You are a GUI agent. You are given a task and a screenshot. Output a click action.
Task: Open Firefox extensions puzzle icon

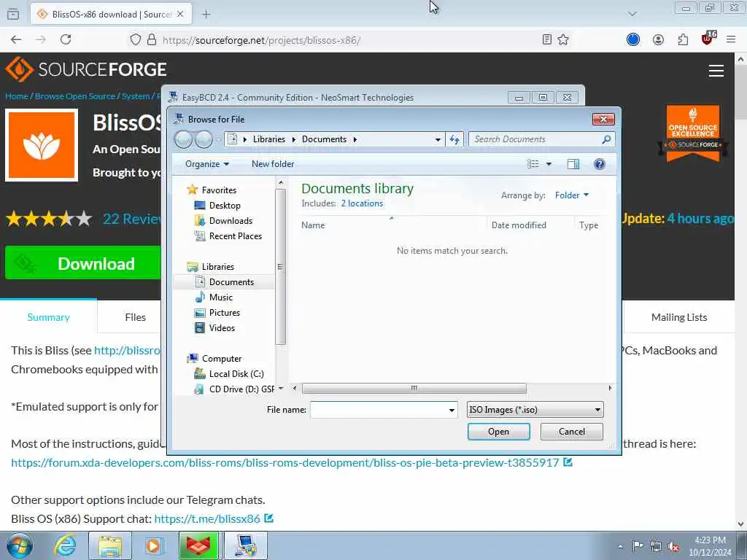point(683,40)
